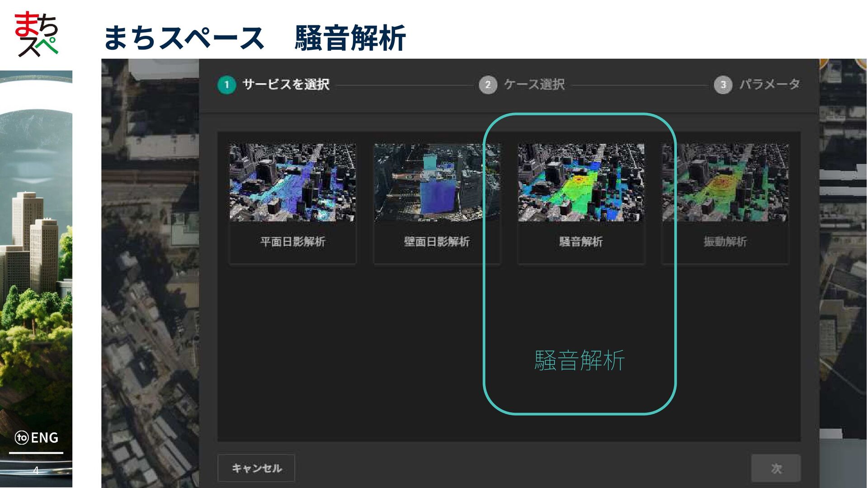The image size is (868, 488).
Task: Choose the 騒音解析 card label
Action: coord(581,242)
